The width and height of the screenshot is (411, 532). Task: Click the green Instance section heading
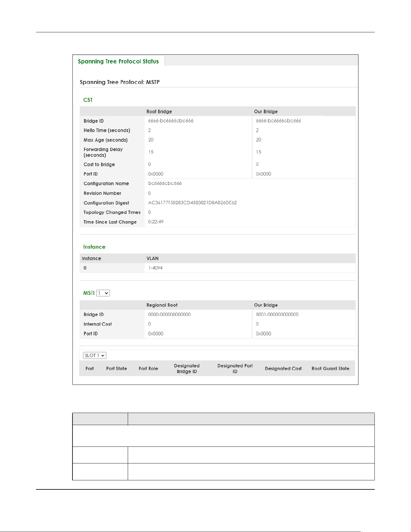[94, 247]
